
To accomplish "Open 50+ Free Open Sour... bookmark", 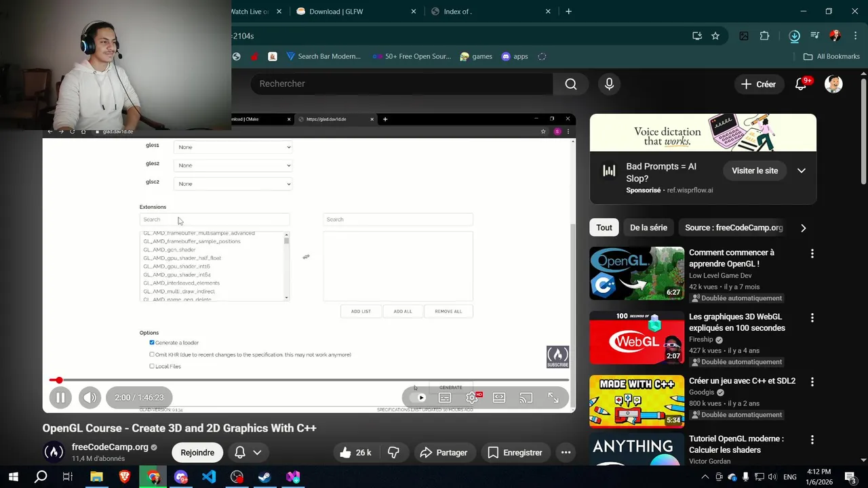I will point(411,57).
